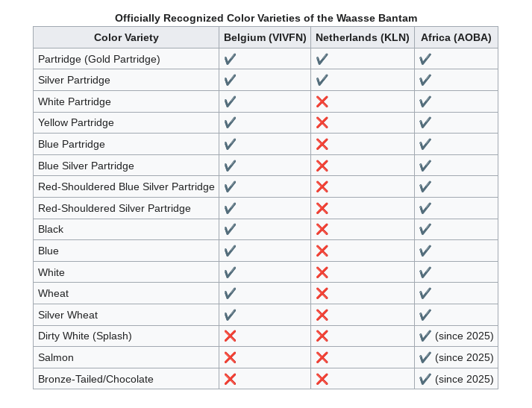Click Netherlands red cross for Silver Wheat
The image size is (532, 408).
pyautogui.click(x=322, y=315)
